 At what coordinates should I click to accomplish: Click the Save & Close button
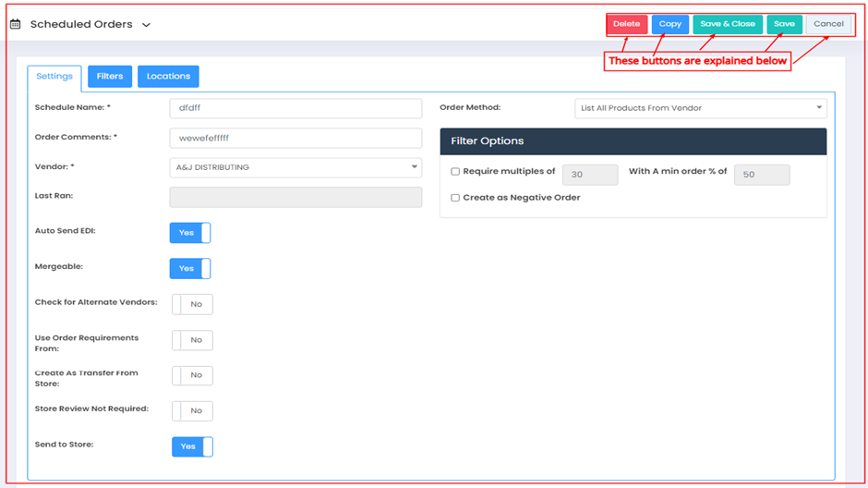tap(727, 24)
